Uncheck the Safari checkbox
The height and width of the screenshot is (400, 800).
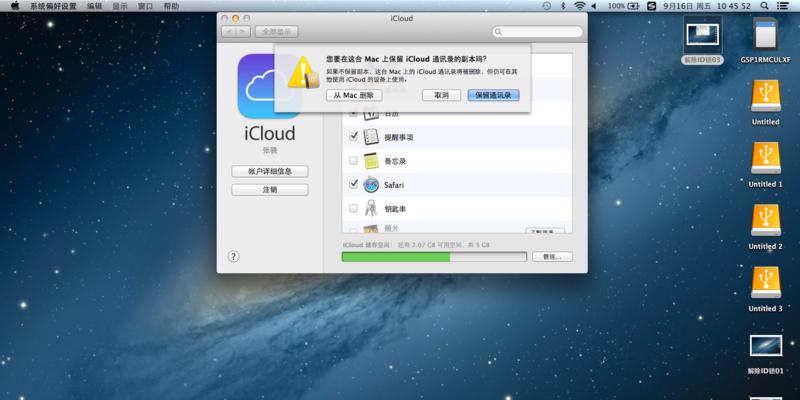point(353,184)
